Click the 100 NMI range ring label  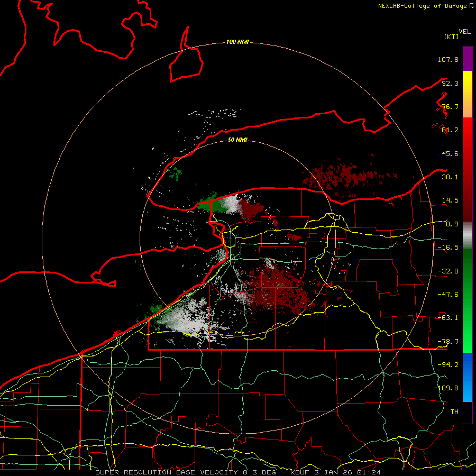point(237,42)
